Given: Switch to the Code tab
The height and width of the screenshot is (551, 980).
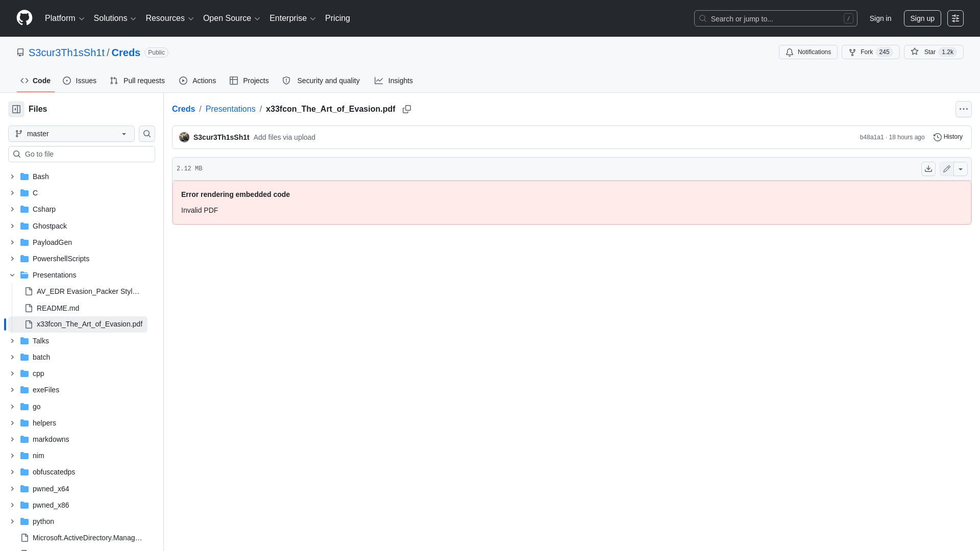Looking at the screenshot, I should (x=35, y=81).
